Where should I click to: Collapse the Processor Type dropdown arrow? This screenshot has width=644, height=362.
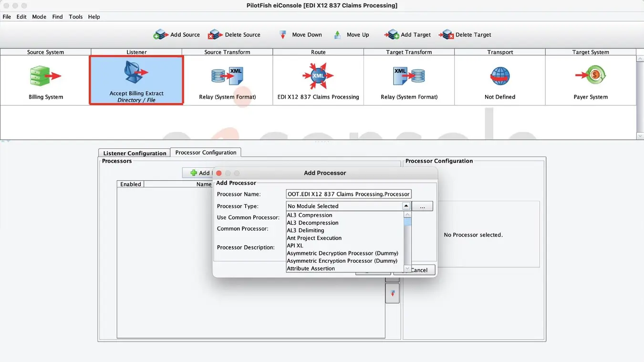point(406,206)
